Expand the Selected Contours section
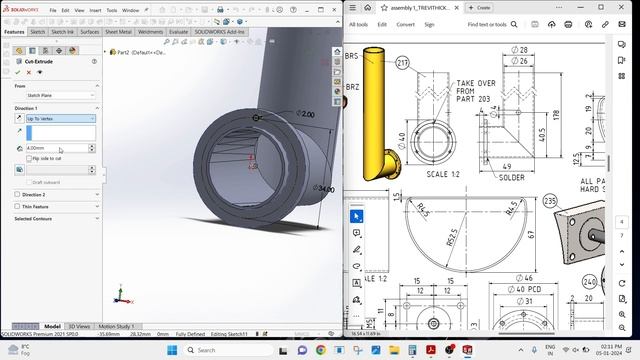 pyautogui.click(x=97, y=218)
